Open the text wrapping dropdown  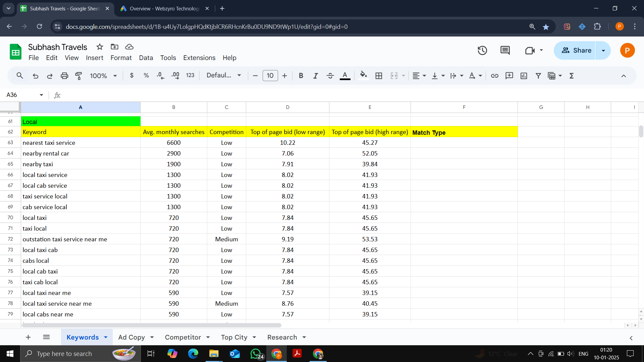(x=457, y=76)
